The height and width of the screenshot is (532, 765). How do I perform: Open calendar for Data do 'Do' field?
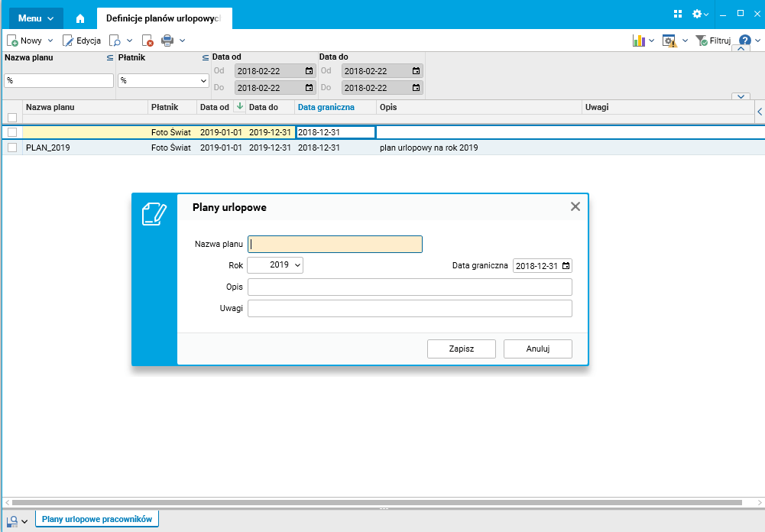coord(417,88)
